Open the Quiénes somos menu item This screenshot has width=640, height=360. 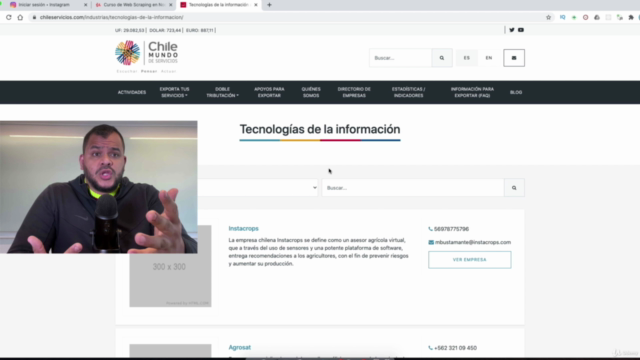pyautogui.click(x=311, y=92)
